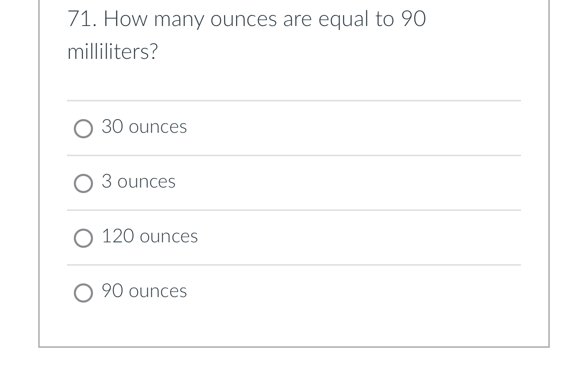This screenshot has height=366, width=588.
Task: Click the divider line above 30 ounces option
Action: 294,101
